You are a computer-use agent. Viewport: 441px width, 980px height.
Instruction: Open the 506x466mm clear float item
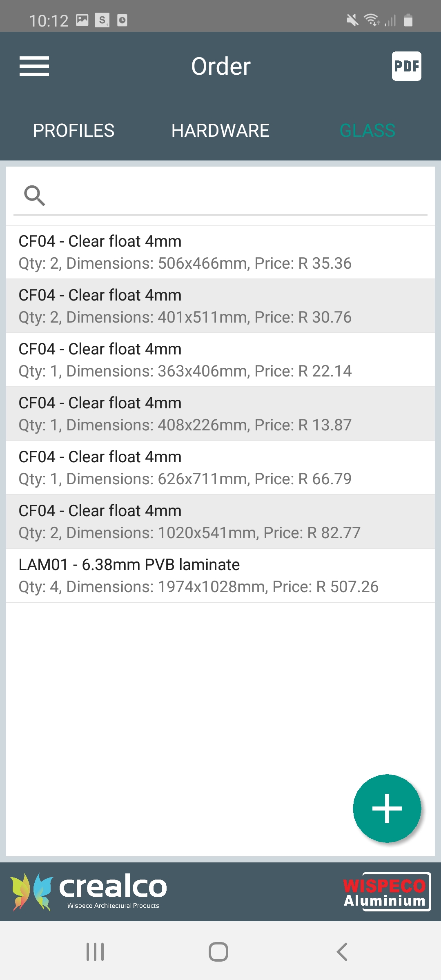coord(220,252)
